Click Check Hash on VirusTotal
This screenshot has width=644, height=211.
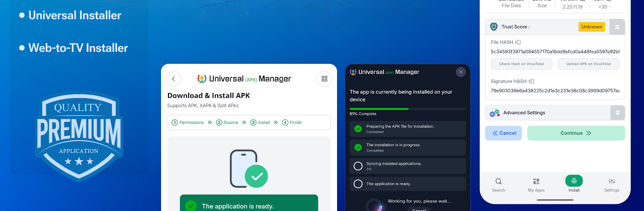click(521, 64)
